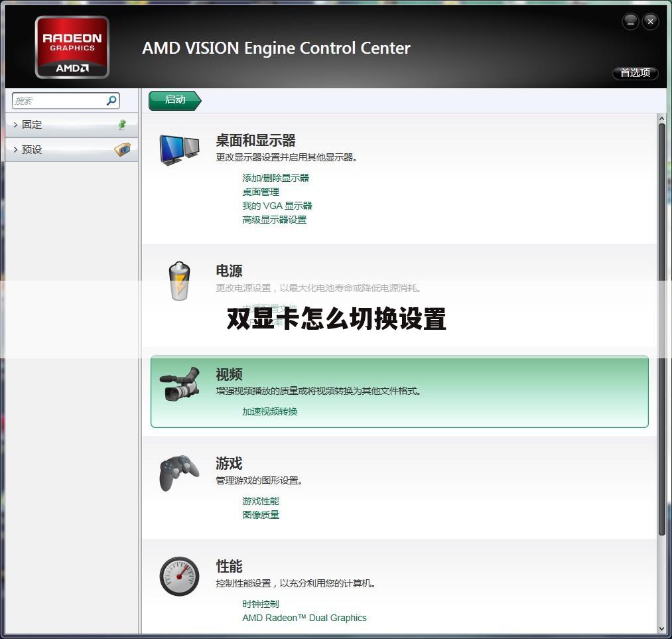Open the 首选项 preferences menu

click(635, 73)
